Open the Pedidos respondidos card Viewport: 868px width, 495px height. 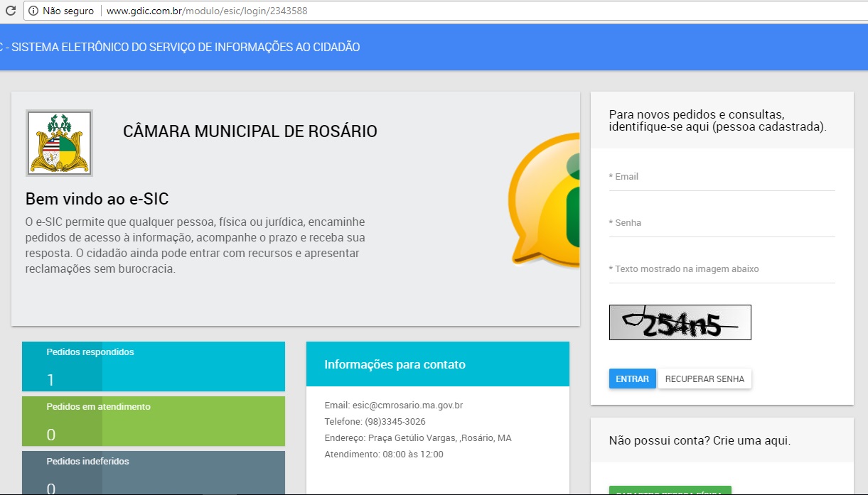tap(153, 366)
